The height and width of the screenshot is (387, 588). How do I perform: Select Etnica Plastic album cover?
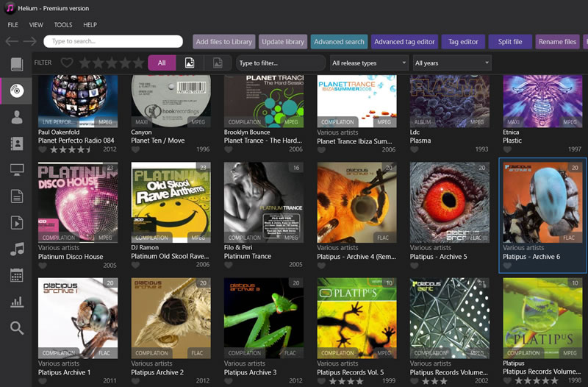pyautogui.click(x=543, y=101)
